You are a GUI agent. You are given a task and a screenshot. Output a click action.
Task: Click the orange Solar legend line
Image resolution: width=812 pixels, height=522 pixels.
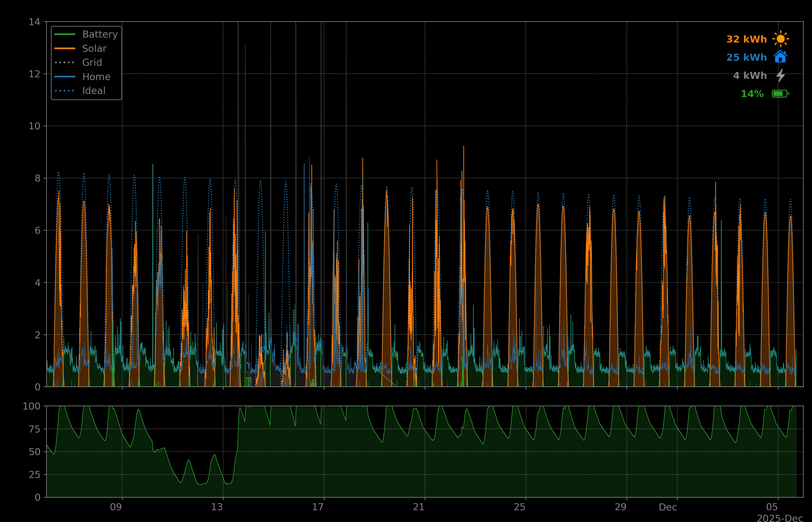65,49
